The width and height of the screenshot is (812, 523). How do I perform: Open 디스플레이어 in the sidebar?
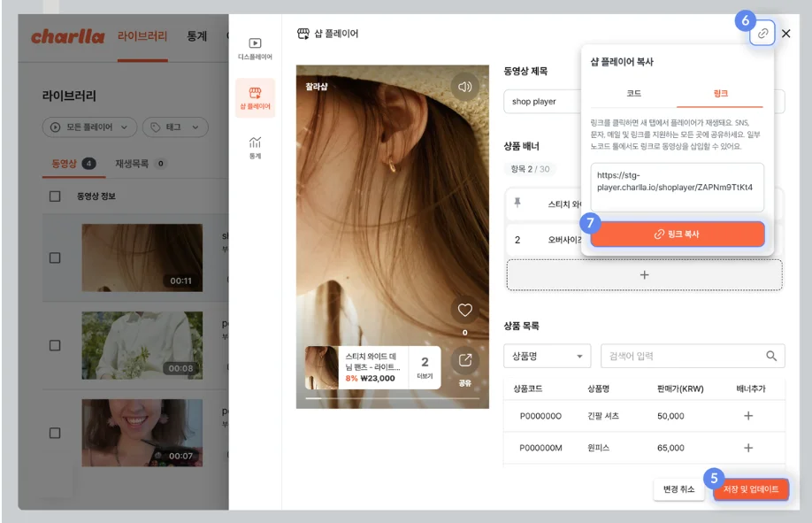tap(255, 49)
